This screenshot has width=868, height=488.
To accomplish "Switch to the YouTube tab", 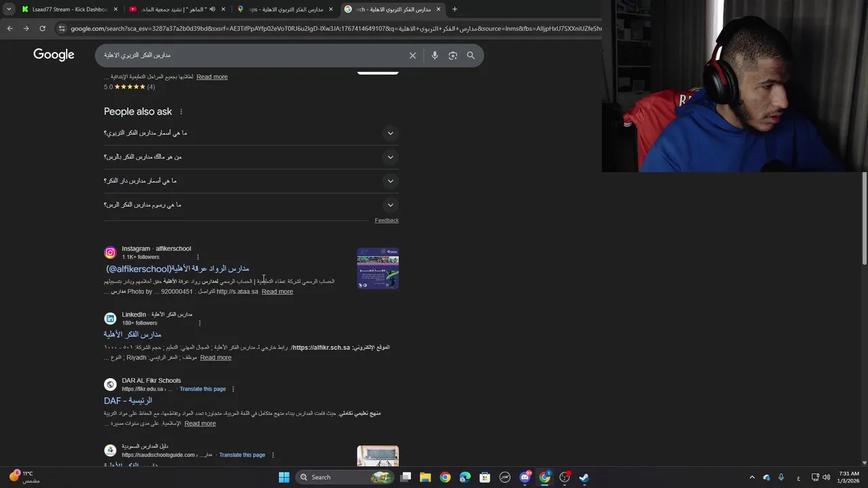I will [176, 9].
